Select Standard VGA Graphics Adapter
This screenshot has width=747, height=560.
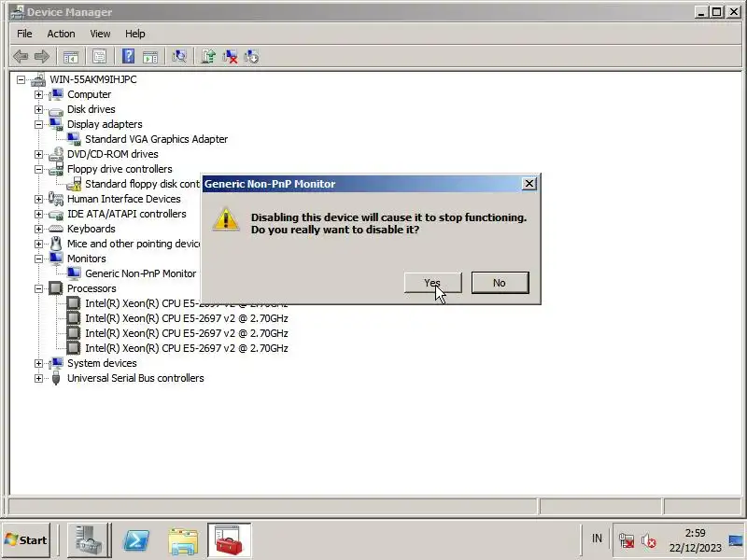tap(156, 139)
